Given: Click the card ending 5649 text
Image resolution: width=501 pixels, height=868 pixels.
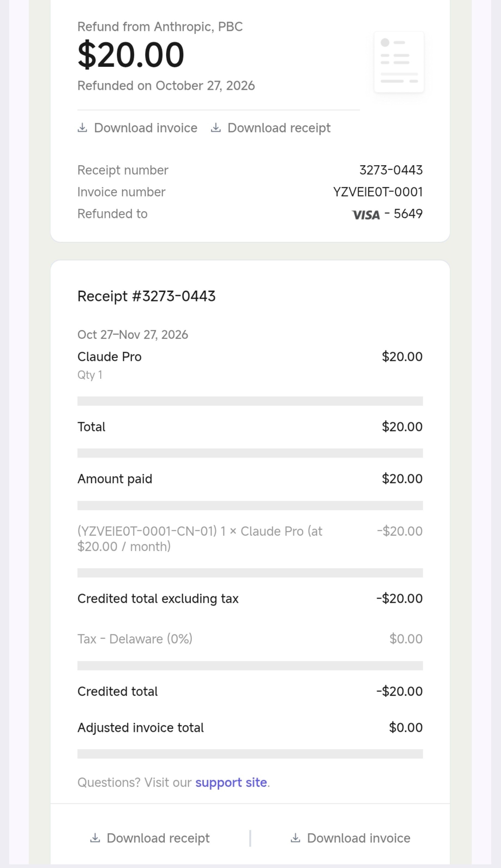Looking at the screenshot, I should 408,214.
